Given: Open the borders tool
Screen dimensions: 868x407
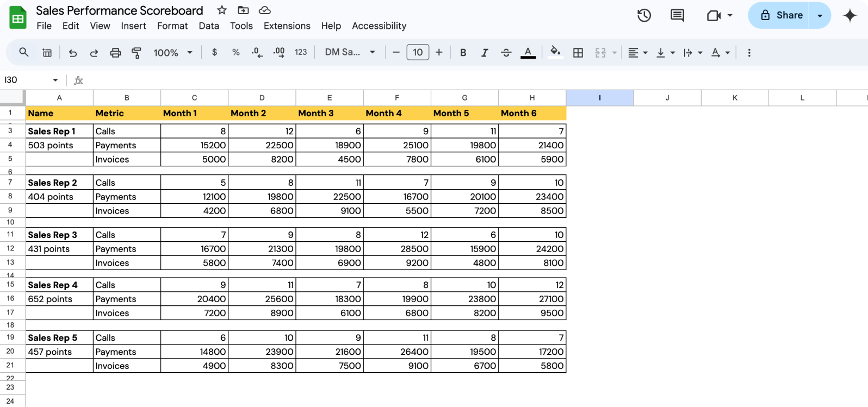Looking at the screenshot, I should (x=578, y=53).
